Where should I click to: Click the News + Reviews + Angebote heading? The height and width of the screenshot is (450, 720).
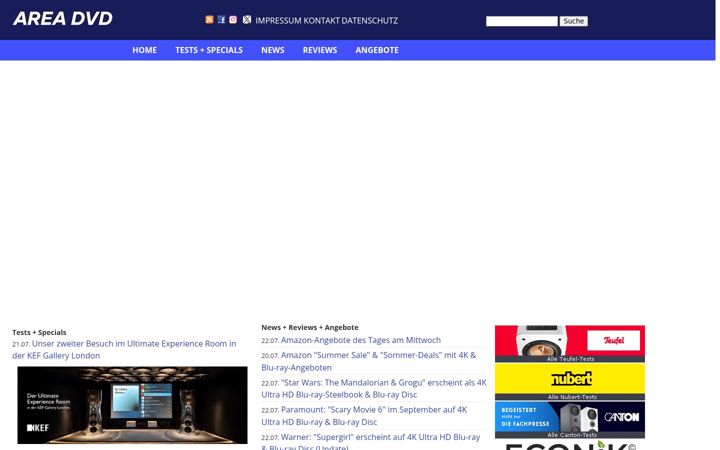click(310, 327)
